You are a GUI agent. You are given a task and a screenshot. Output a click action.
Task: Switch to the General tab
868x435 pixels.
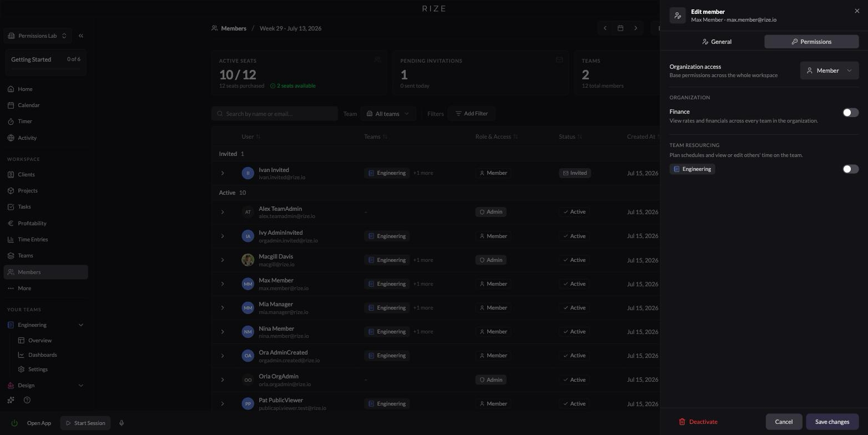pos(716,42)
